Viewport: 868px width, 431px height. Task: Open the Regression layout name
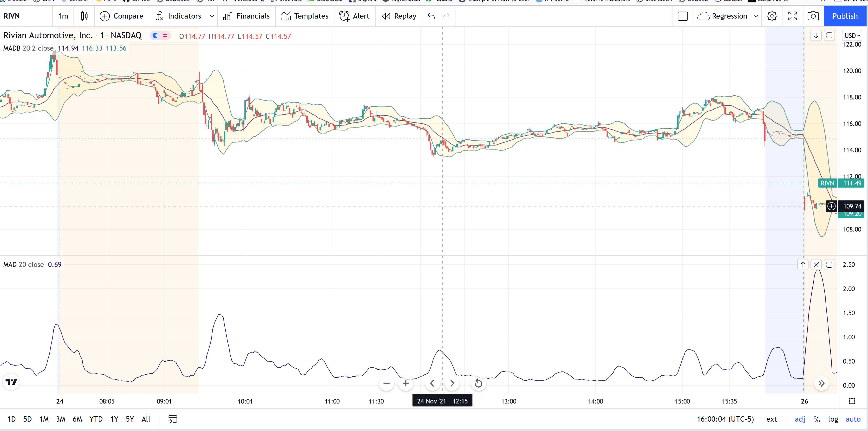[x=722, y=16]
